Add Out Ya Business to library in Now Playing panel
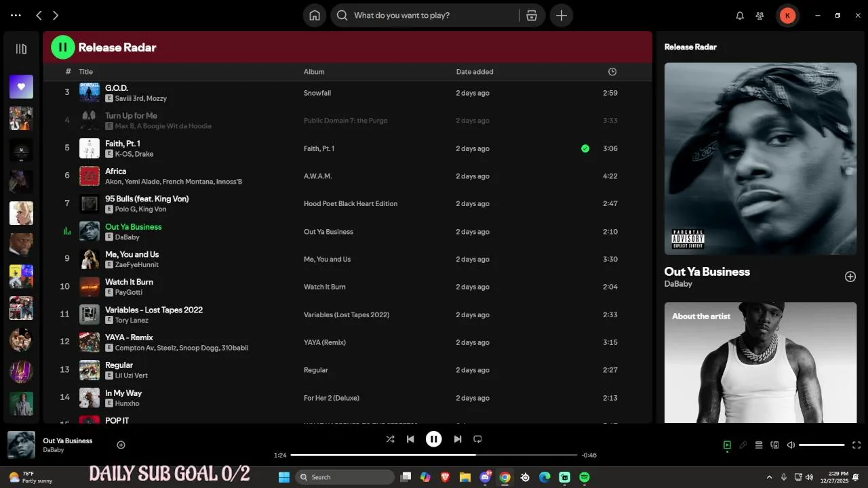The width and height of the screenshot is (868, 488). [x=850, y=277]
